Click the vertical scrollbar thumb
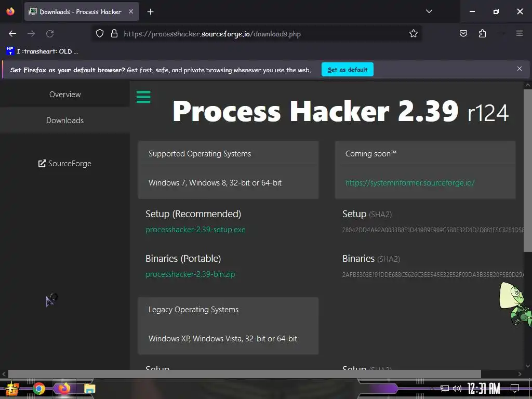 [528, 170]
